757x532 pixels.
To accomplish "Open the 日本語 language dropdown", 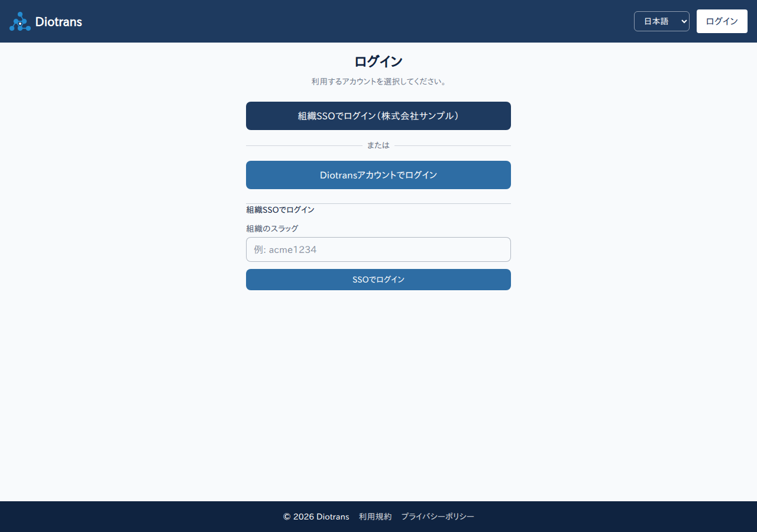I will [661, 21].
